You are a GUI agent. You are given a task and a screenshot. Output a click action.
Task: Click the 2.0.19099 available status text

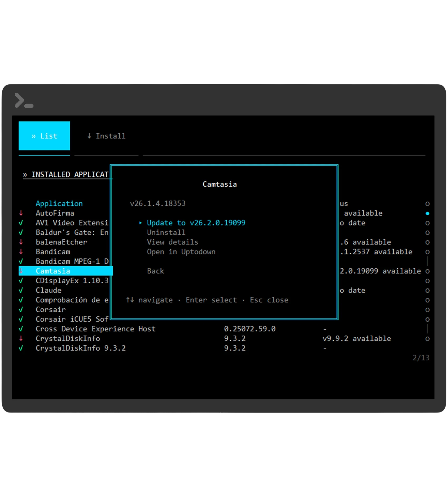380,271
